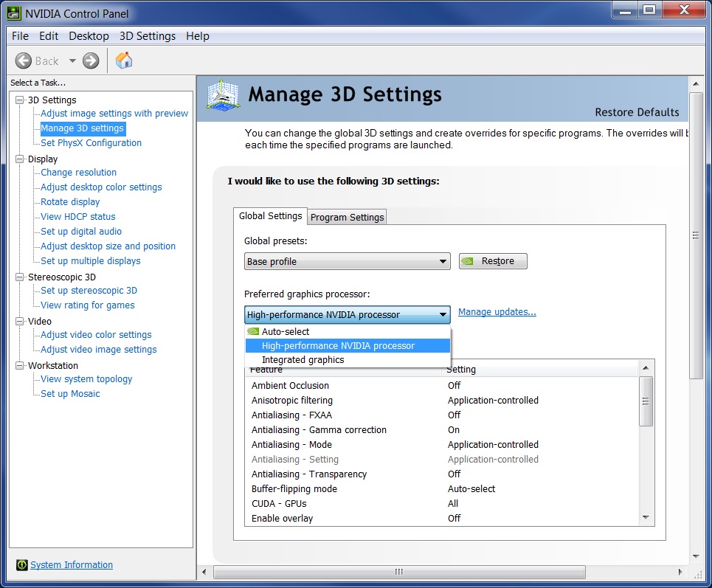This screenshot has width=712, height=588.
Task: Open the Back history dropdown arrow
Action: (x=72, y=61)
